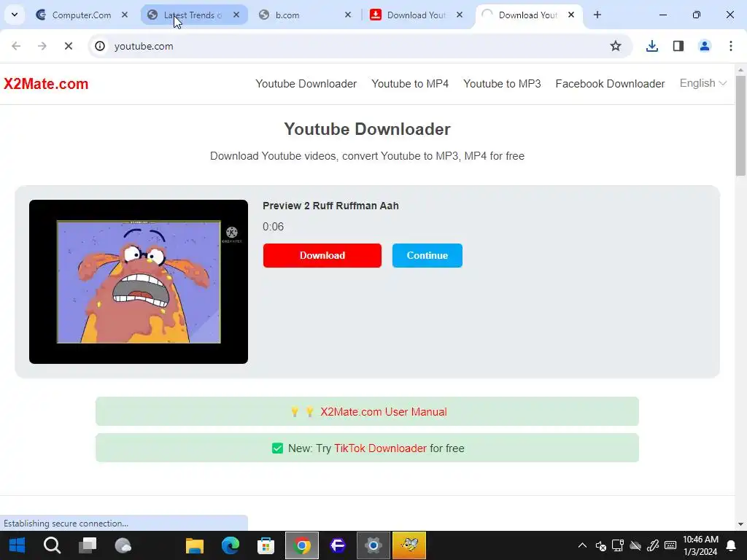747x560 pixels.
Task: Open Facebook Downloader nav item
Action: coord(611,84)
